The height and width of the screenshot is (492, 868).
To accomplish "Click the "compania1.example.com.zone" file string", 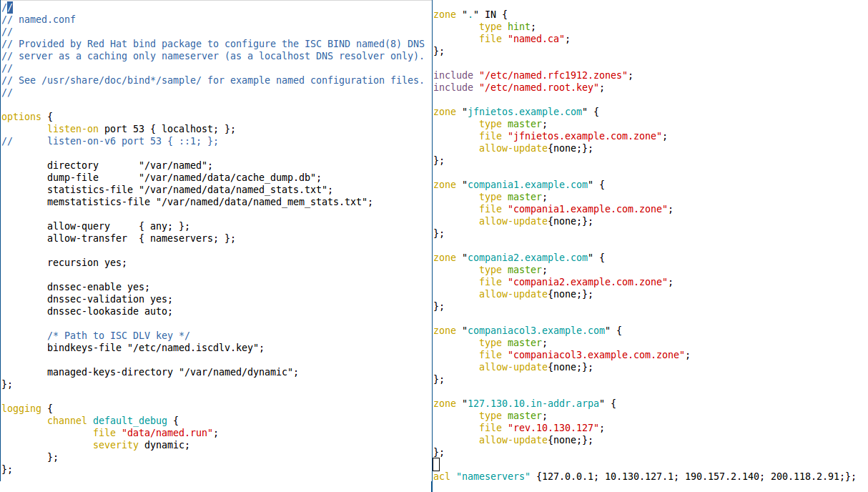I will point(590,209).
